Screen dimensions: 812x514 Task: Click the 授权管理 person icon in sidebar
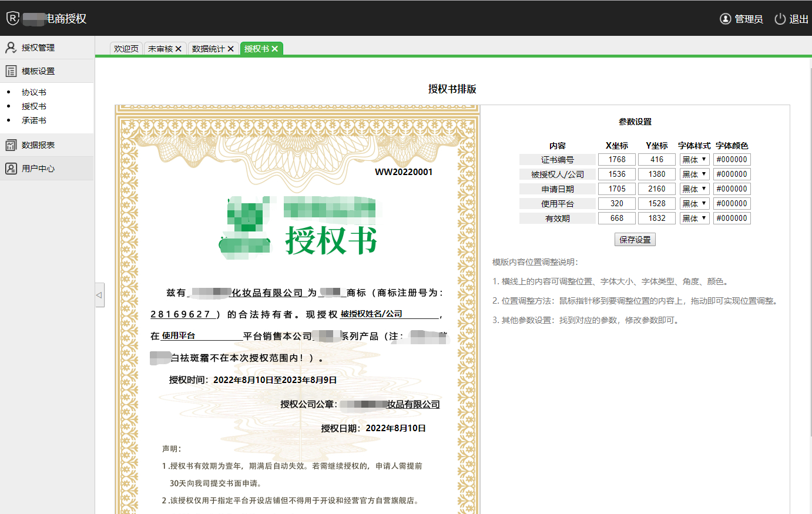click(11, 48)
